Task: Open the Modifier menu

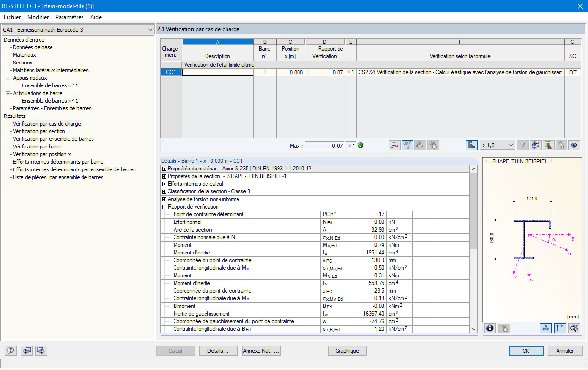Action: 38,17
